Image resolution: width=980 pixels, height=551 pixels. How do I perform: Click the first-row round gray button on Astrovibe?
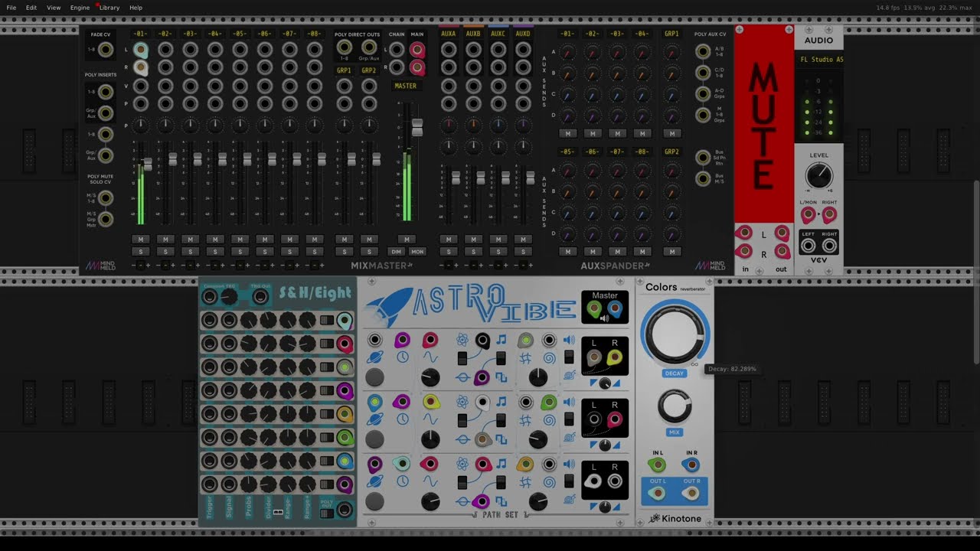tap(374, 377)
